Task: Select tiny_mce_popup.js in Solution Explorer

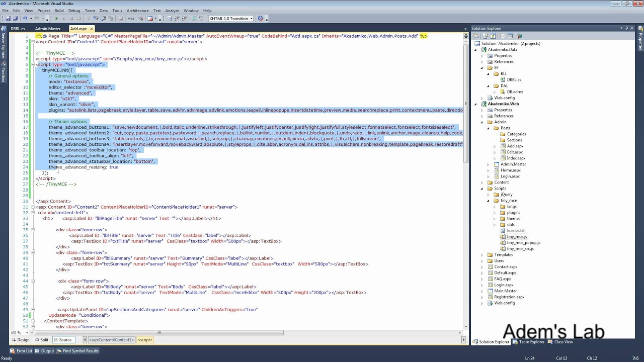Action: coord(523,243)
